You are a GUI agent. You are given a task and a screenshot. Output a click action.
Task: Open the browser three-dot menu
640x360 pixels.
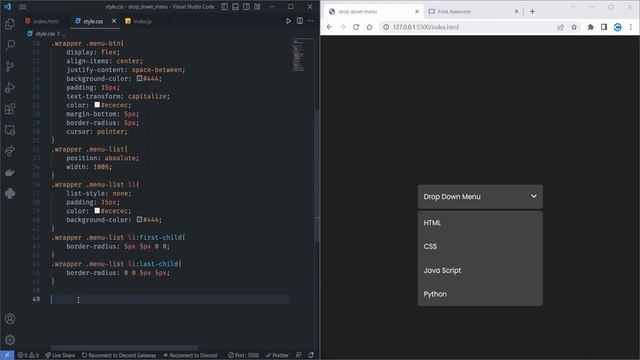tap(631, 27)
